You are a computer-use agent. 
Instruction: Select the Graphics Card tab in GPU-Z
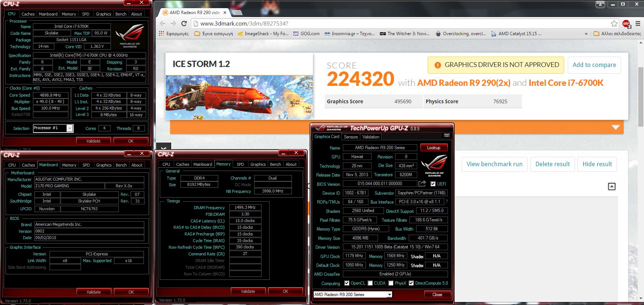pos(327,137)
